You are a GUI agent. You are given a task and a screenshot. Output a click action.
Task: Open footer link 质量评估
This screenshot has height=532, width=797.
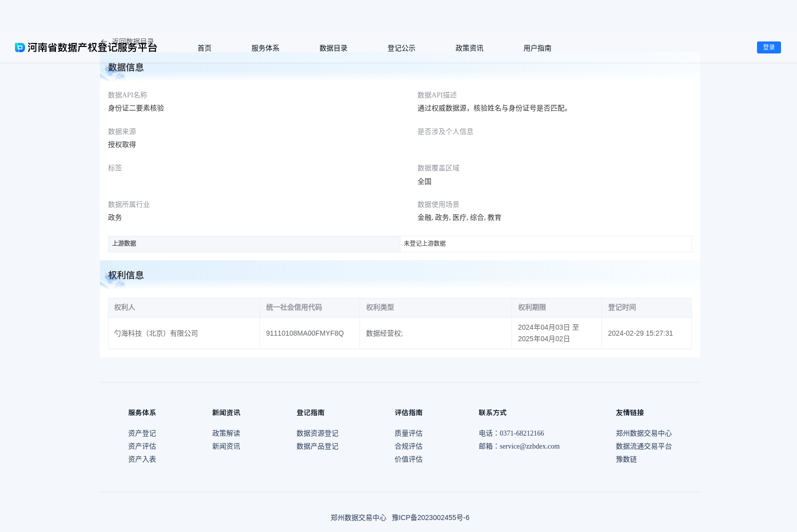(408, 433)
